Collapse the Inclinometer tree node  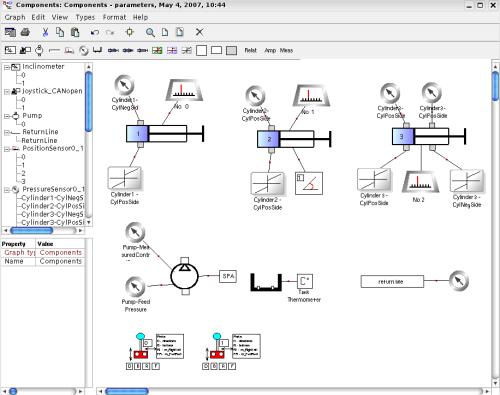[x=6, y=67]
